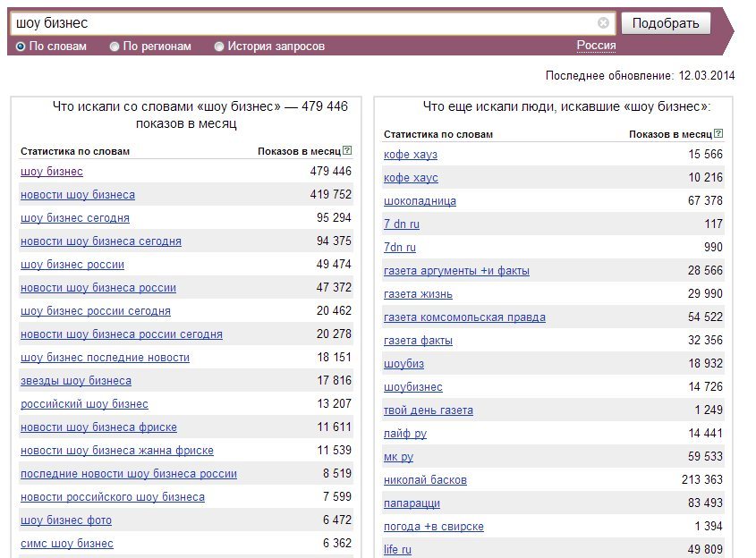Follow the 'шоколадница' link
Viewport: 756px width, 558px height.
coord(420,201)
